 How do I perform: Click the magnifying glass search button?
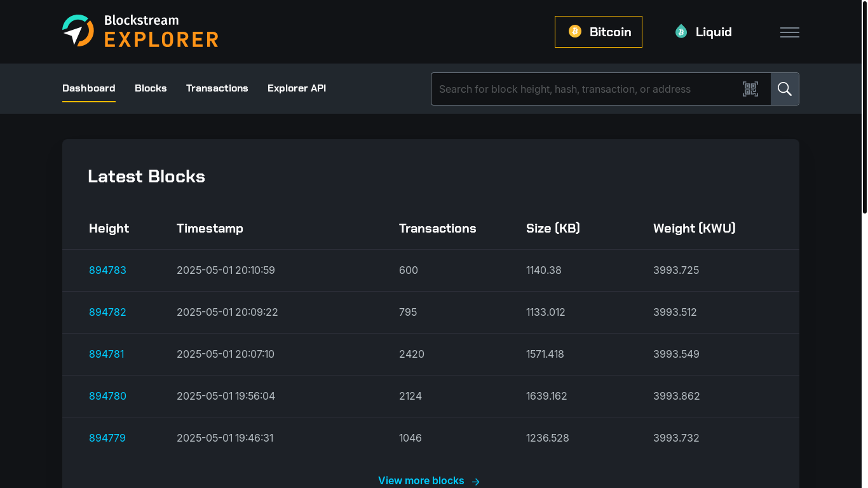click(785, 89)
